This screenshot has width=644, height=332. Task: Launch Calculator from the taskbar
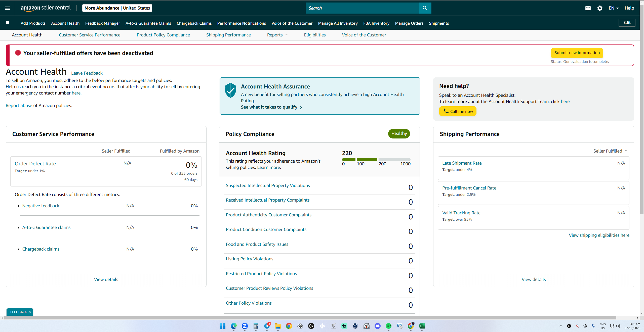click(256, 326)
